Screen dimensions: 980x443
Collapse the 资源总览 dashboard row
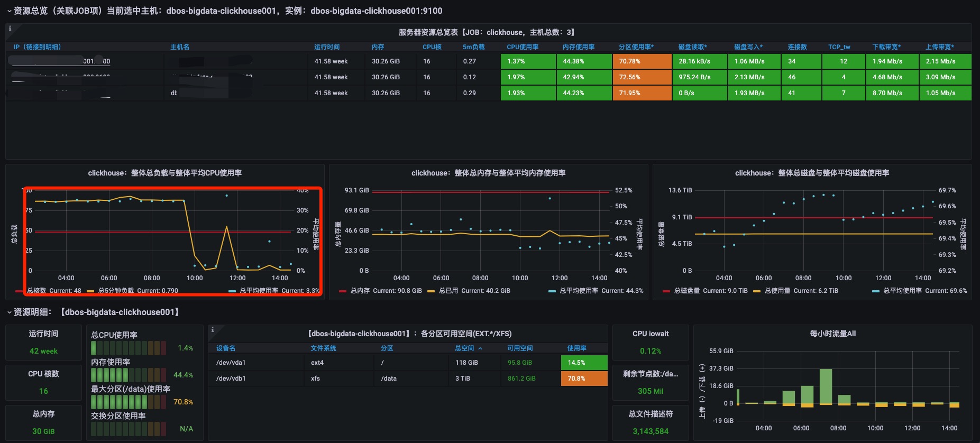click(x=10, y=11)
